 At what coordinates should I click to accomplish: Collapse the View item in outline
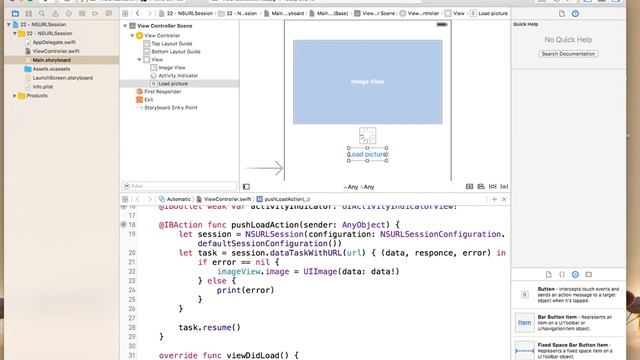[140, 60]
